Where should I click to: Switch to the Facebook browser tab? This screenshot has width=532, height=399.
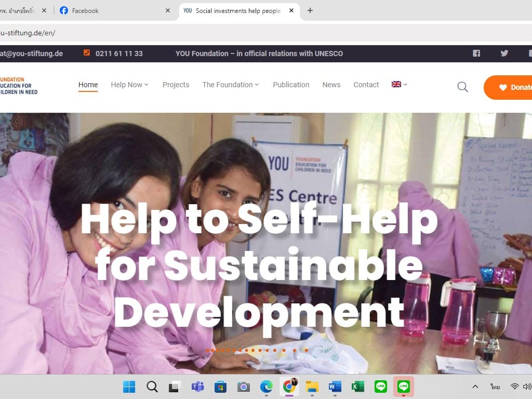(x=115, y=10)
